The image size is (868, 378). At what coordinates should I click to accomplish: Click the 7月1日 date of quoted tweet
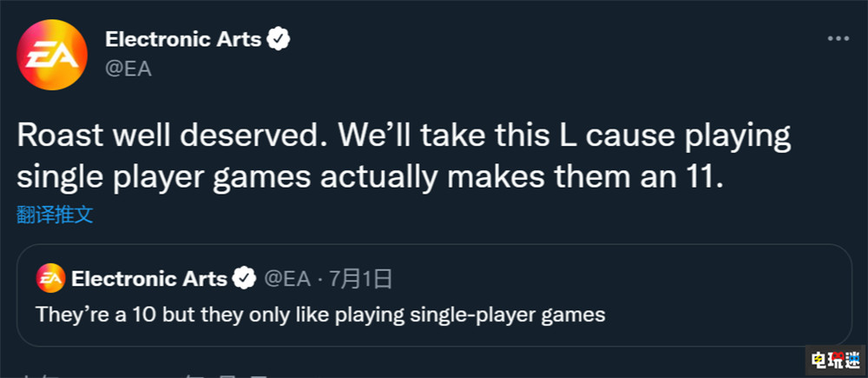click(x=357, y=279)
